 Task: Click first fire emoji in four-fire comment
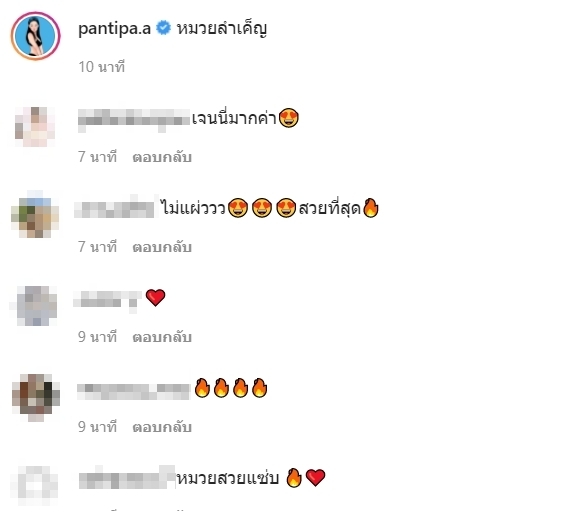pyautogui.click(x=202, y=388)
